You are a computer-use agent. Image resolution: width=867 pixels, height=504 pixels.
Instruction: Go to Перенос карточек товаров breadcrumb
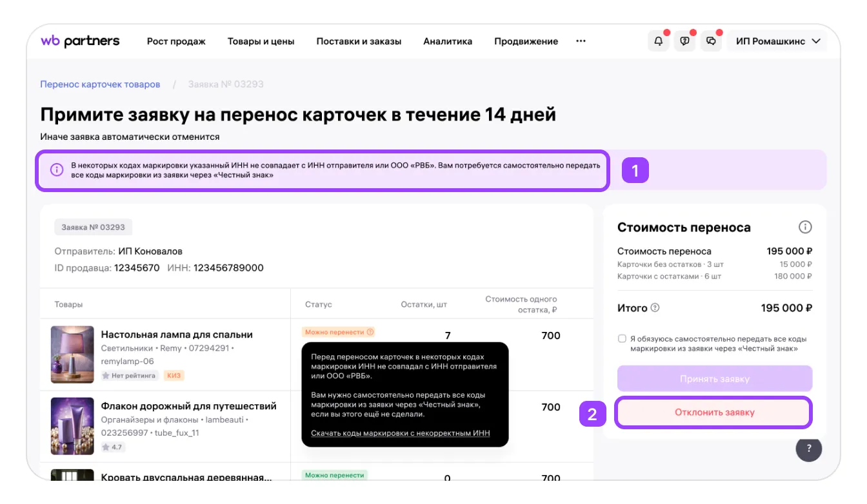[100, 84]
